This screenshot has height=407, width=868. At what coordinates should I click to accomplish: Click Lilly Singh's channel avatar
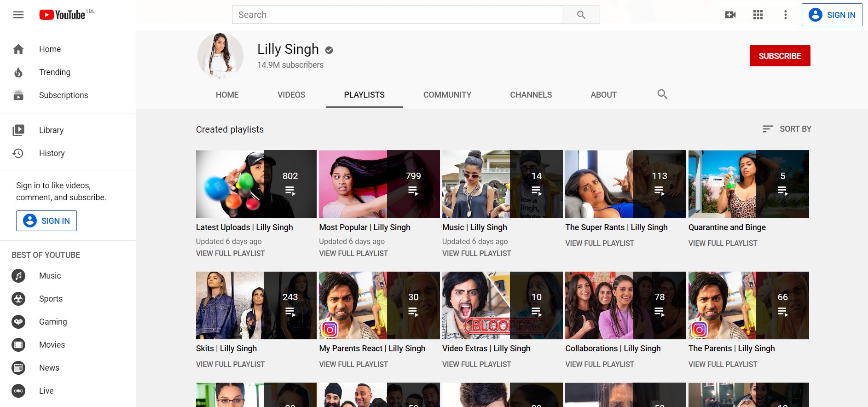220,56
